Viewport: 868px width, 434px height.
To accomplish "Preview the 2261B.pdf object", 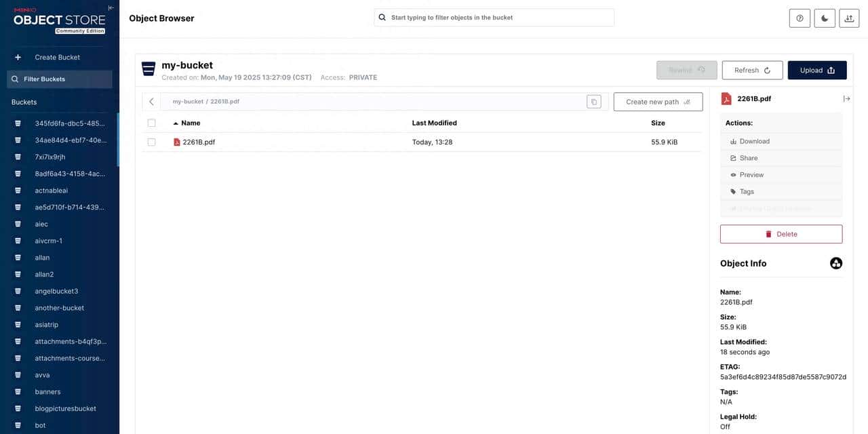I will (751, 175).
